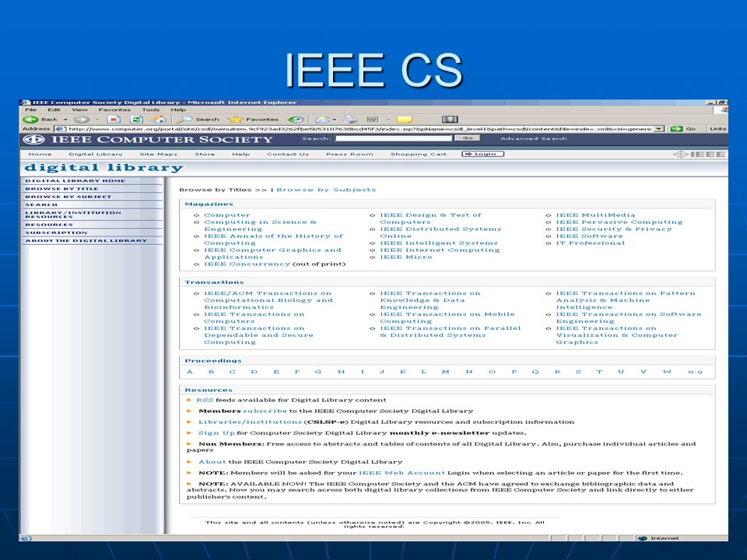Click the Forward arrow icon
Screen dimensions: 747x560
tap(81, 120)
